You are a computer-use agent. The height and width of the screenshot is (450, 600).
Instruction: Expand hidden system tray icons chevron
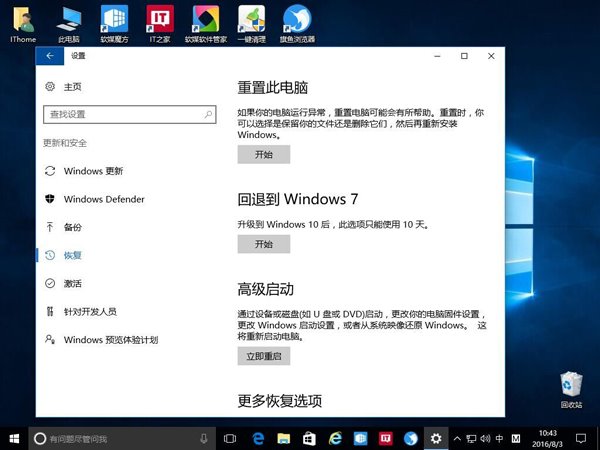(x=457, y=439)
